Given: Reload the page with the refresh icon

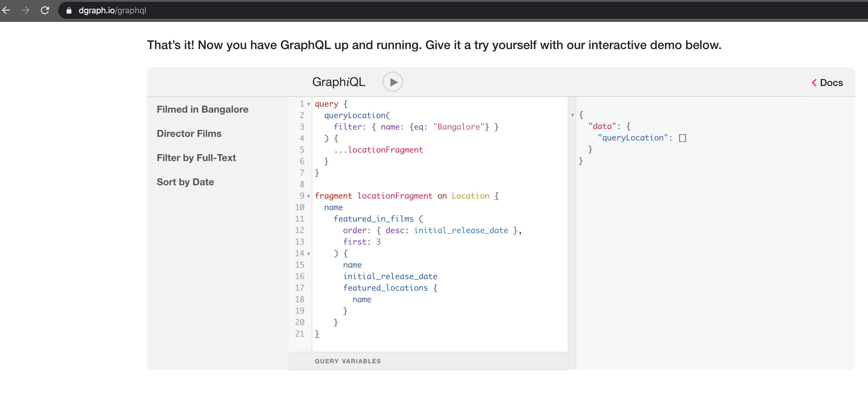Looking at the screenshot, I should tap(45, 11).
